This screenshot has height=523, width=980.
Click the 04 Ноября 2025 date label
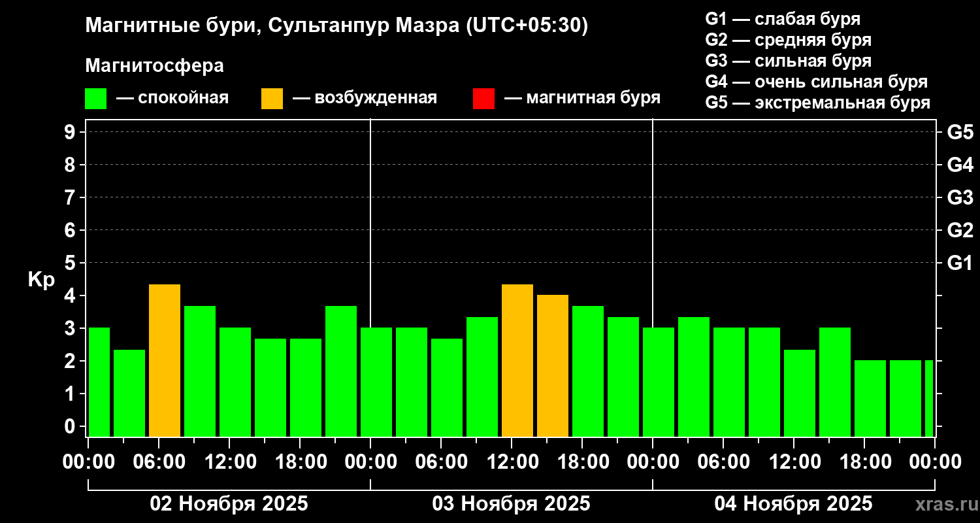(793, 504)
